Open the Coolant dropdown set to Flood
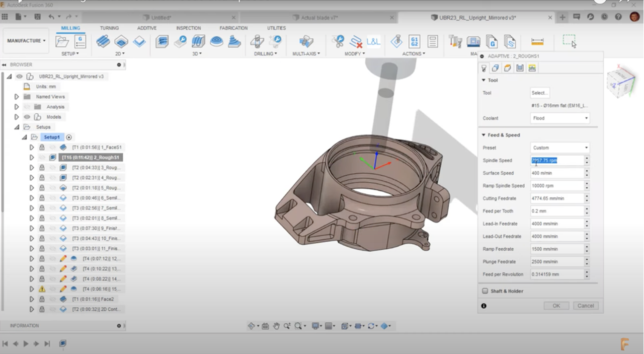The width and height of the screenshot is (644, 354). (559, 118)
